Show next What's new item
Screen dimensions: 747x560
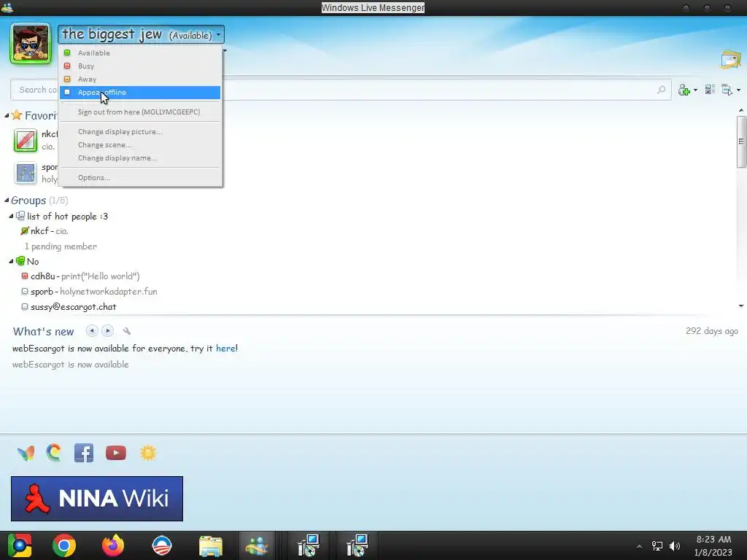point(108,331)
